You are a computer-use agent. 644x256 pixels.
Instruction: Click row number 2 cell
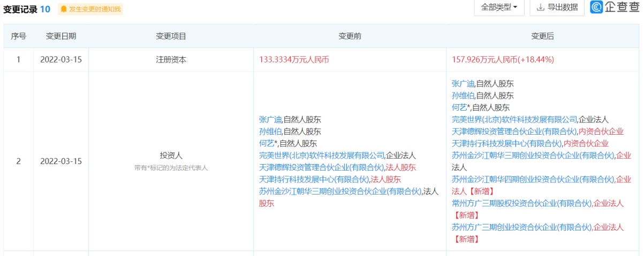coord(19,161)
